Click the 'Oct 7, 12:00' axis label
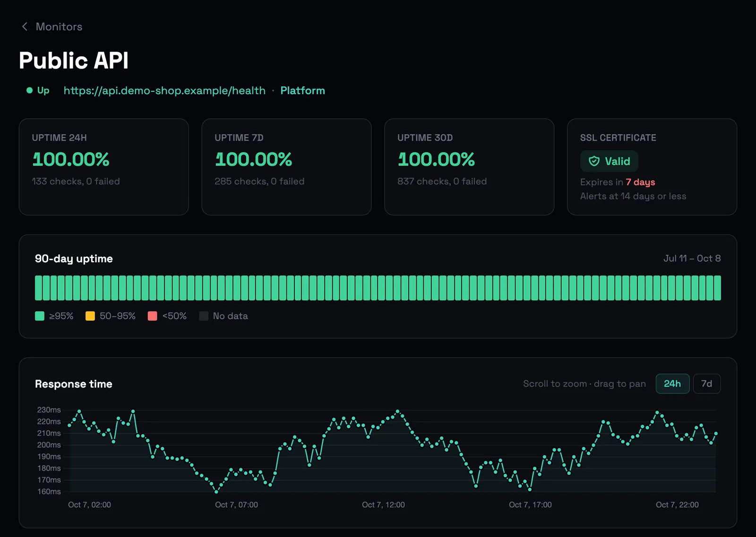The image size is (756, 537). pos(383,505)
